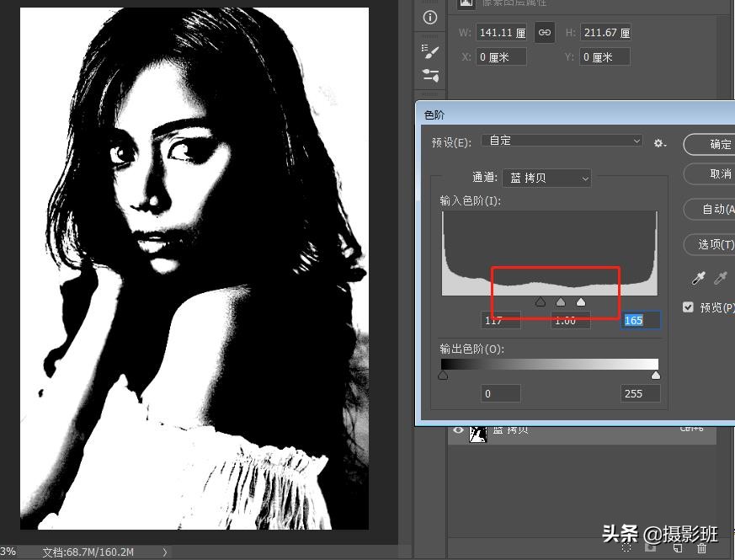Click the input black point slider
The width and height of the screenshot is (735, 560).
click(x=541, y=302)
